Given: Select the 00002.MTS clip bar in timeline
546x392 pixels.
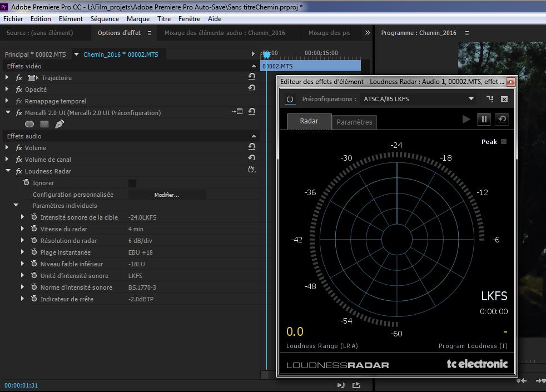Looking at the screenshot, I should 311,66.
